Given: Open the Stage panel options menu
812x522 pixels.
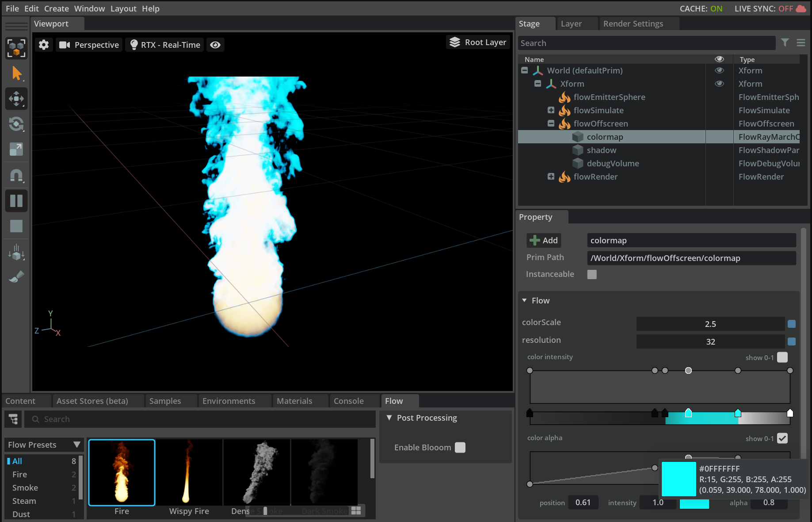Looking at the screenshot, I should (801, 42).
